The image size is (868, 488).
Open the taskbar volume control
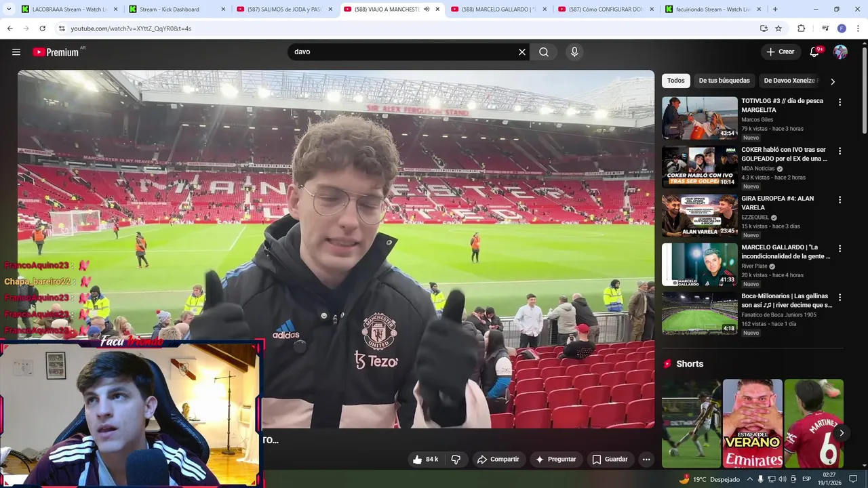783,479
